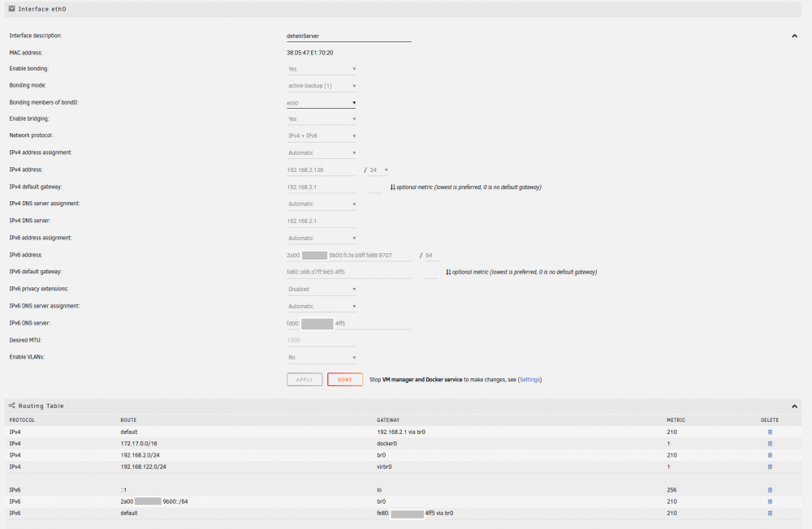Click the APPLY button

304,380
